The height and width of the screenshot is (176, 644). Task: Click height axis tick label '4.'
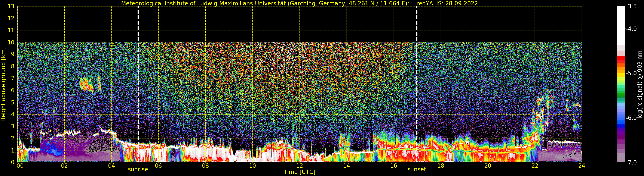click(13, 114)
